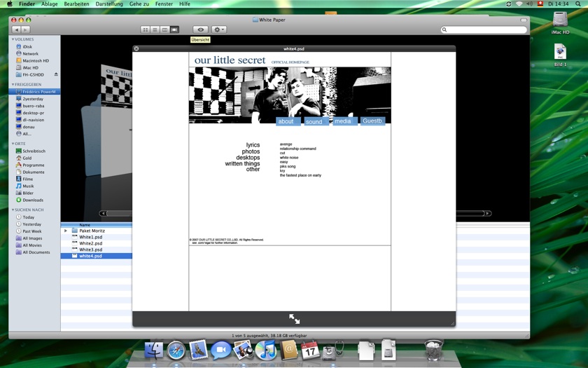The height and width of the screenshot is (368, 588).
Task: Switch Finder to icon view
Action: 145,29
